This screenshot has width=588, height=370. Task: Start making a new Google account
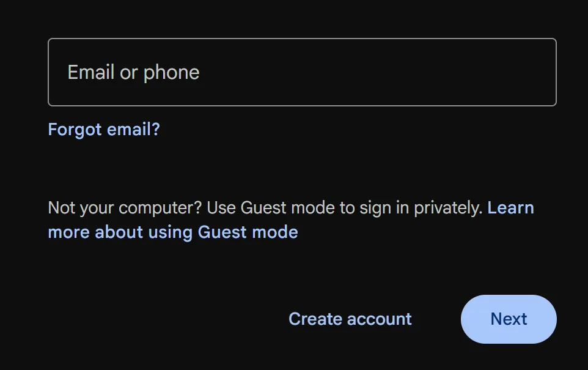click(350, 319)
